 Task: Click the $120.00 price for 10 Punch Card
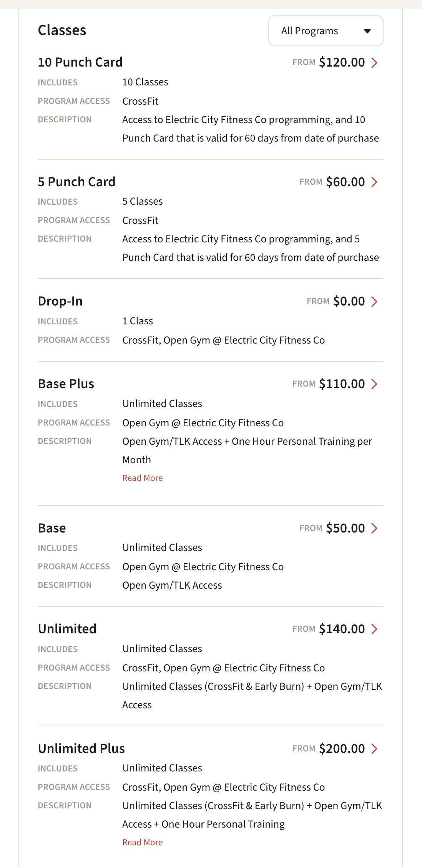point(342,62)
